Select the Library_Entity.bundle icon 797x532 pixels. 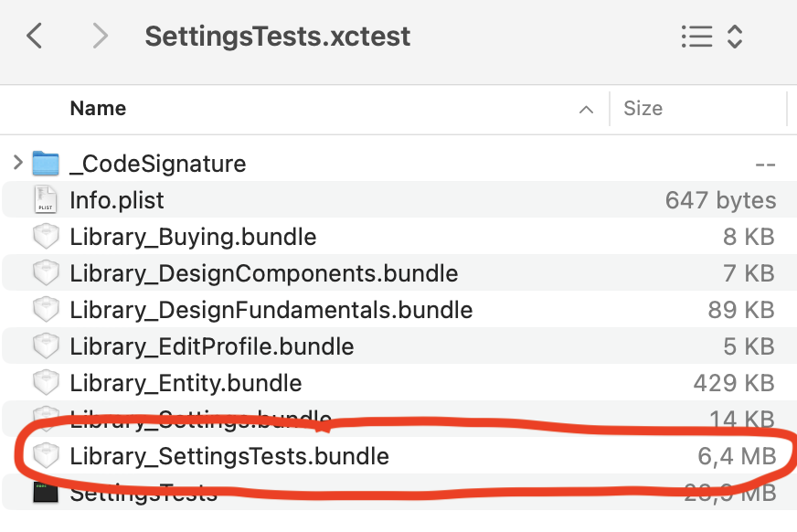click(x=46, y=382)
